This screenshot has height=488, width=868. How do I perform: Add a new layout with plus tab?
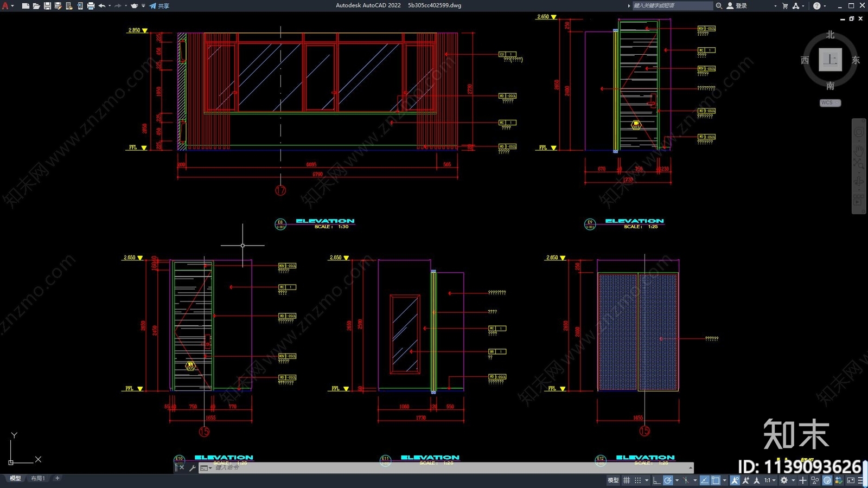57,478
